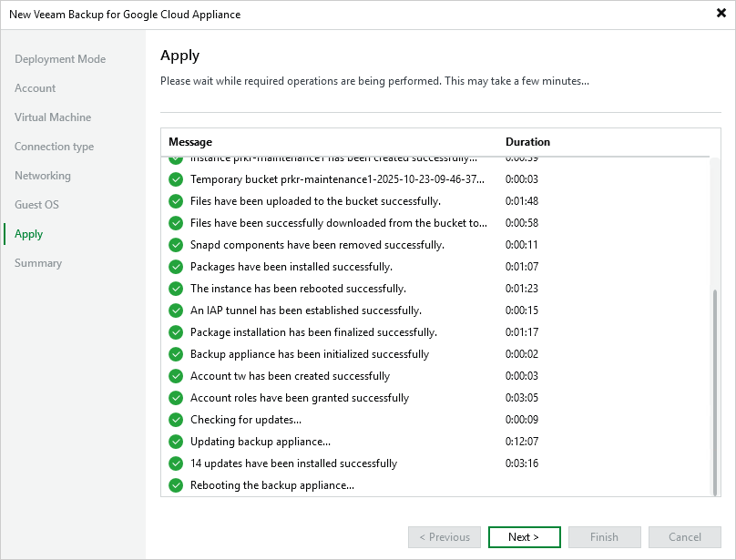Click the check icon for Snapd components row

(176, 245)
